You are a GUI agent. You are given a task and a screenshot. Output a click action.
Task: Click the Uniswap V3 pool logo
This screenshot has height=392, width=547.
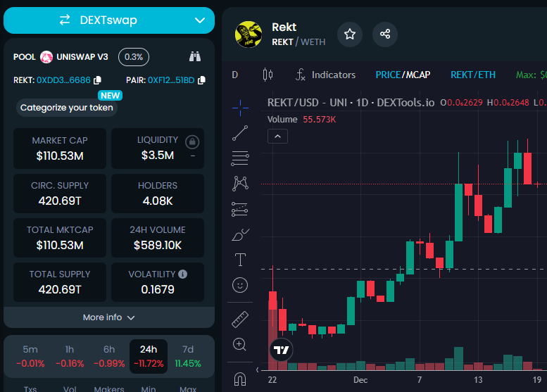tap(46, 57)
